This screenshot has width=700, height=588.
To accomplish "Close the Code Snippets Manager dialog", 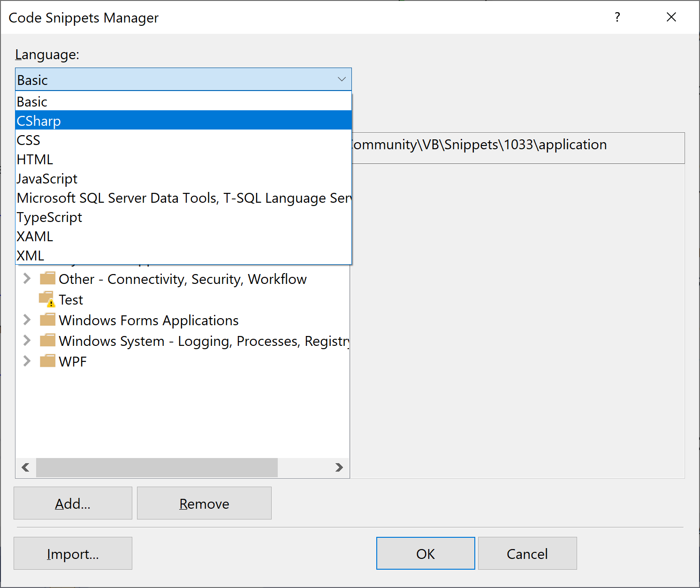I will click(x=671, y=17).
